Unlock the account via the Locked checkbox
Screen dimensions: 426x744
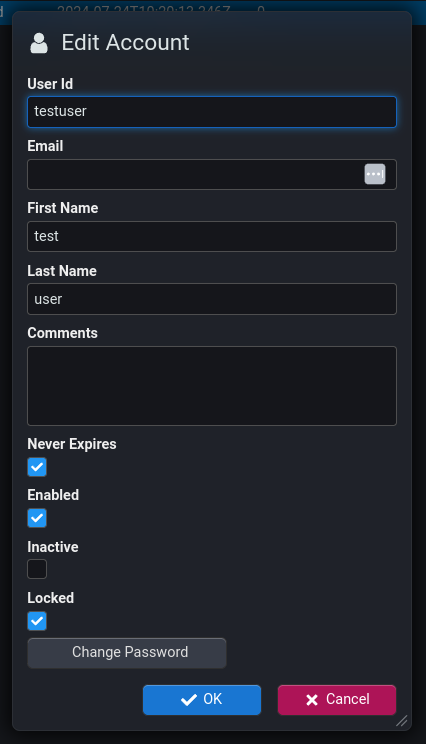(x=37, y=621)
